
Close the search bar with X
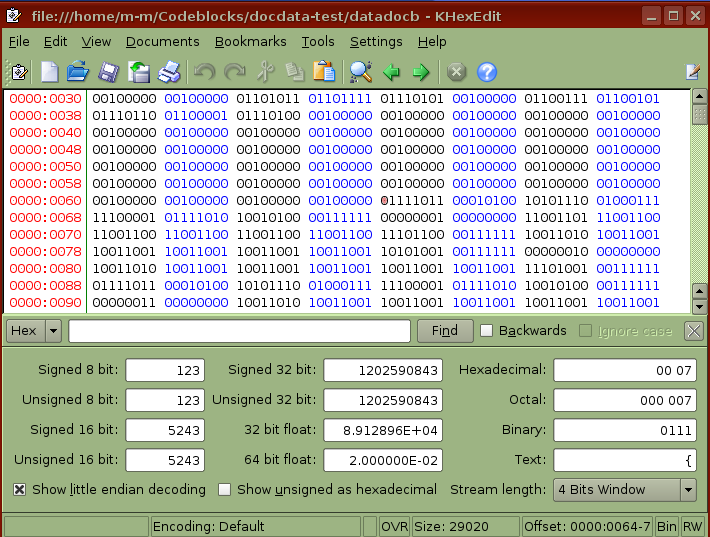point(694,331)
